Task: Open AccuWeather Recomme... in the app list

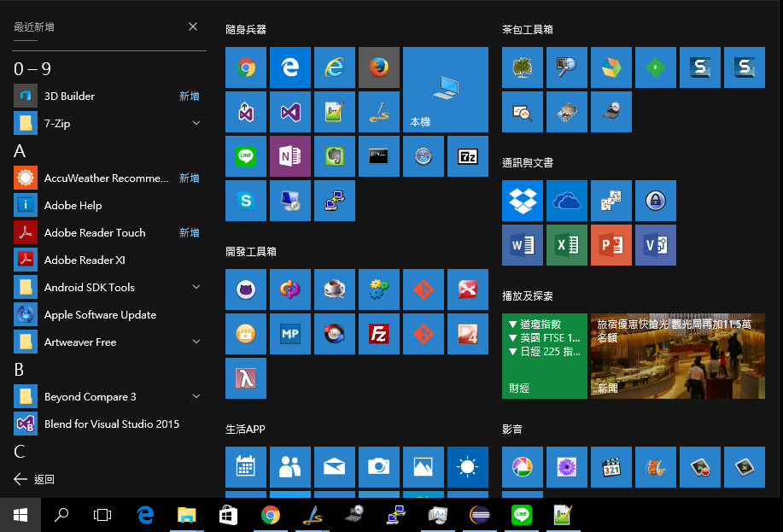Action: coord(109,178)
